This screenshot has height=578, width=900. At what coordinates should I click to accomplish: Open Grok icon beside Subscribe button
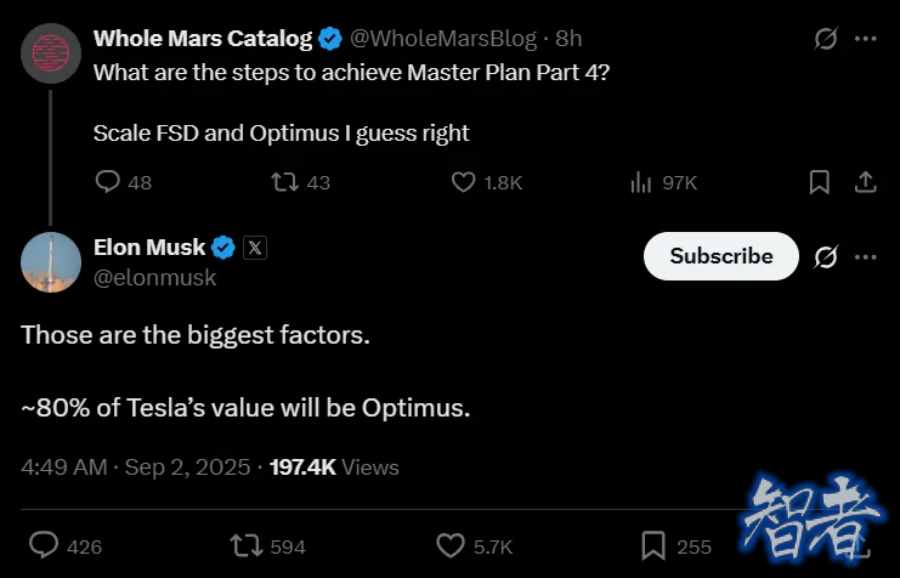point(825,257)
